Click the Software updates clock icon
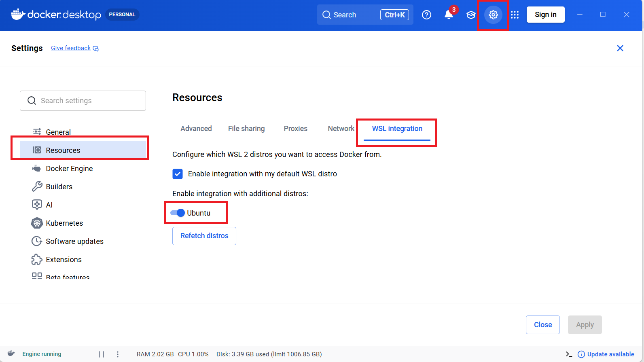 37,241
